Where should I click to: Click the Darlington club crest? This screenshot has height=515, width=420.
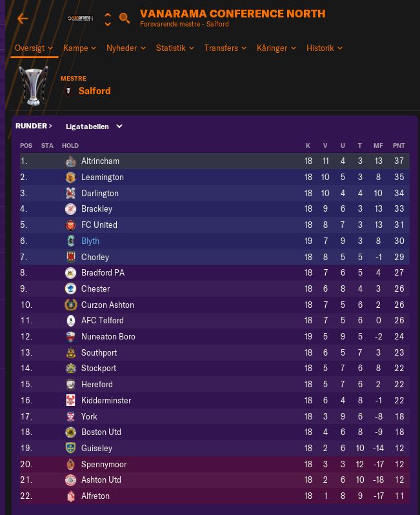pyautogui.click(x=70, y=193)
